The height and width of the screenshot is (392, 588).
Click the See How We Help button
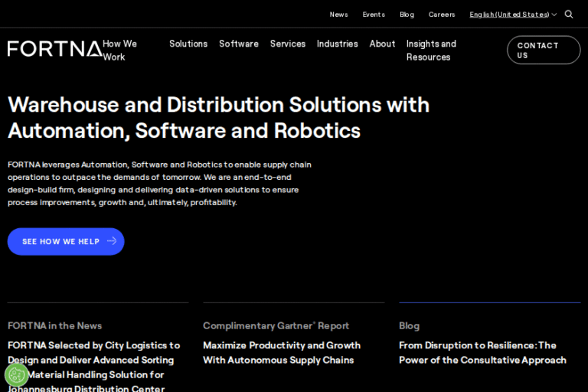(66, 241)
